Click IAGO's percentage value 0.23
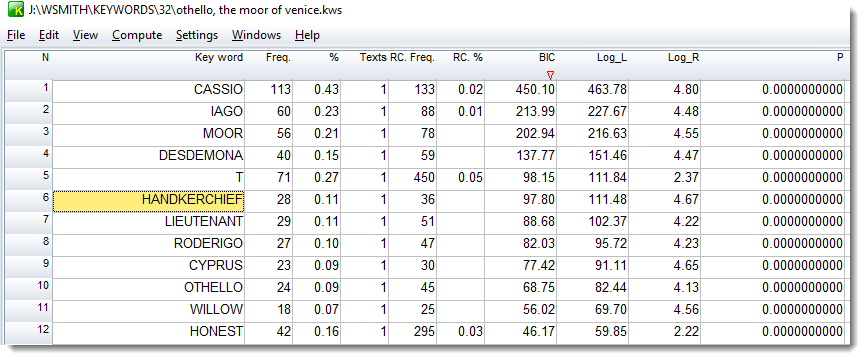 pyautogui.click(x=327, y=112)
